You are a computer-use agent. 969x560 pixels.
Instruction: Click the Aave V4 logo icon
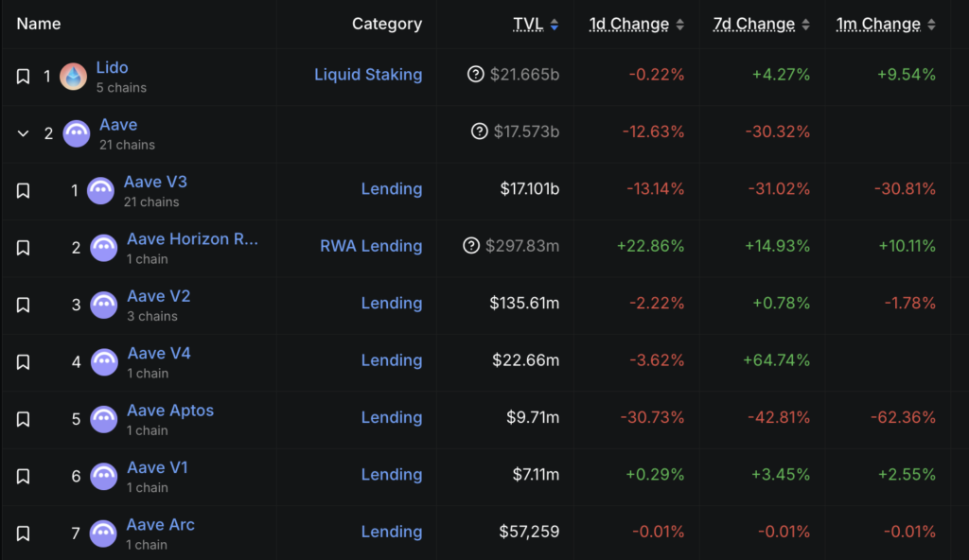tap(104, 362)
